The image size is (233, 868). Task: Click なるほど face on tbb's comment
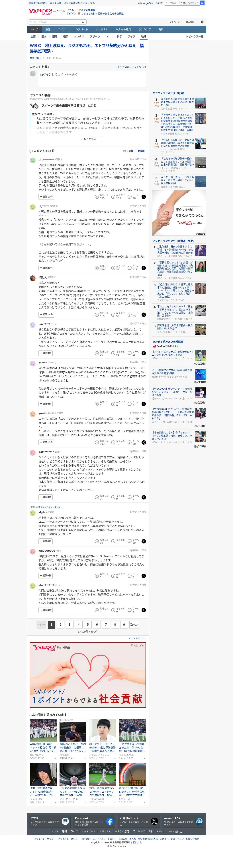pos(113,197)
